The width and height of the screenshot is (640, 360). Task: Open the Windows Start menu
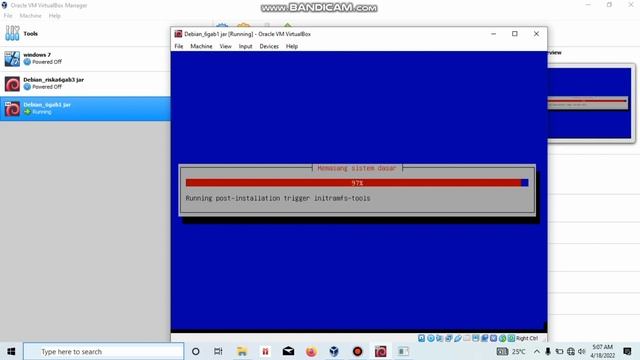point(11,351)
